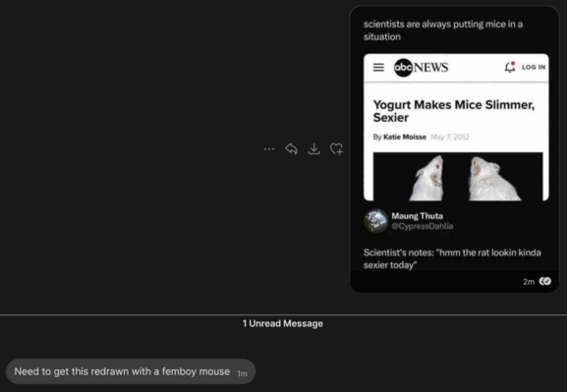
Task: Click the 1m timestamp on received message
Action: coord(243,373)
